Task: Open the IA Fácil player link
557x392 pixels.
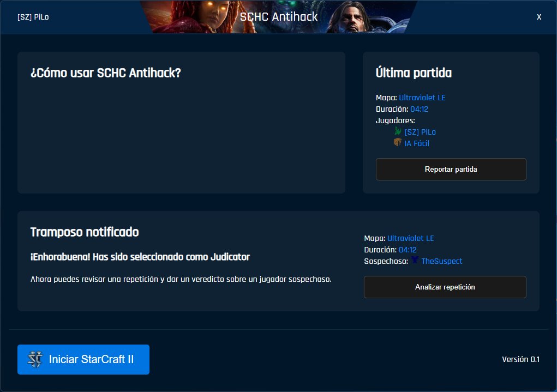Action: (x=417, y=143)
